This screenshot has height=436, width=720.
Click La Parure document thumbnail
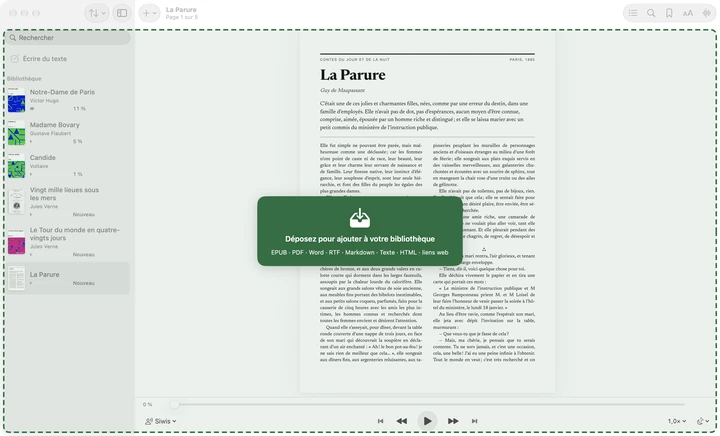click(x=17, y=278)
